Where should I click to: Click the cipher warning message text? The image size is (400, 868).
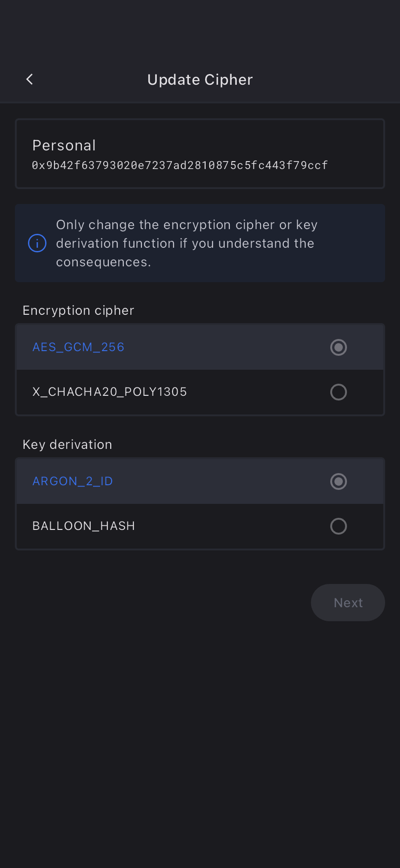click(186, 243)
